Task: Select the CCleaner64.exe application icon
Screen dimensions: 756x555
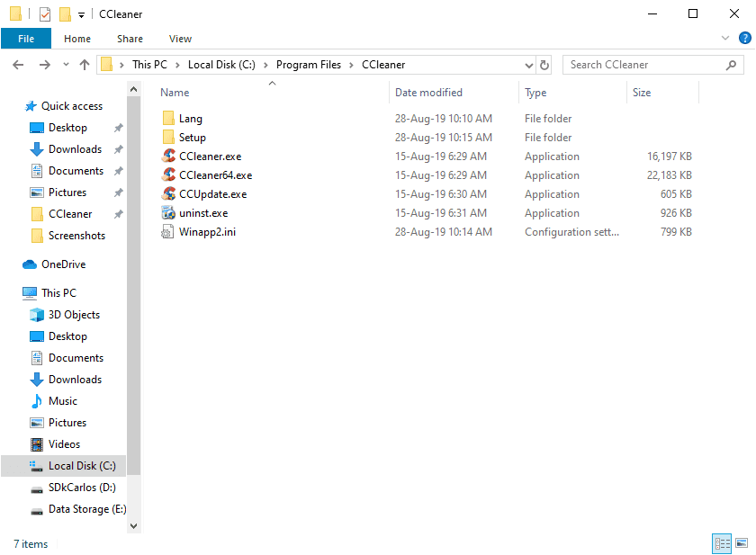Action: pyautogui.click(x=168, y=175)
